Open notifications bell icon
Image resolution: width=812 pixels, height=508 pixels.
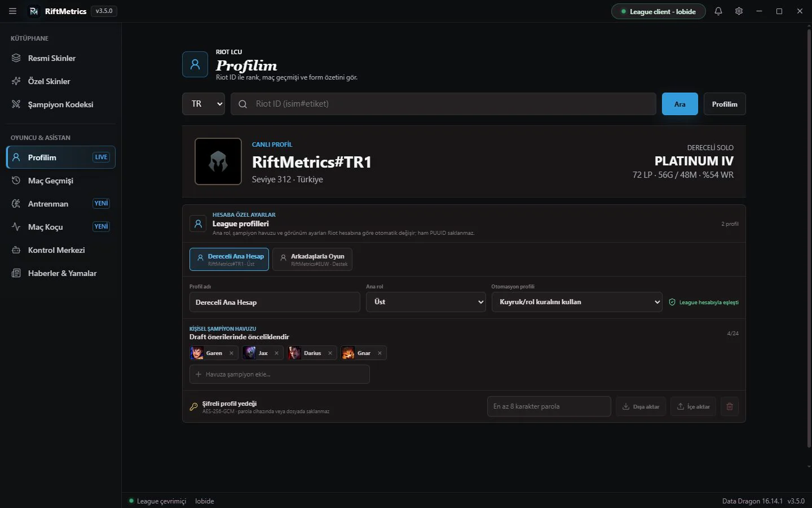(718, 11)
